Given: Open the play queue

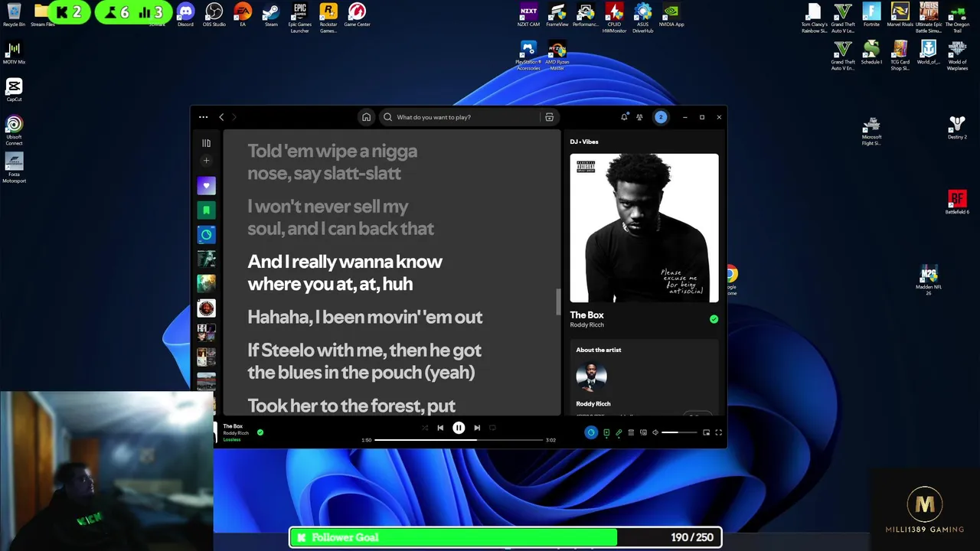Looking at the screenshot, I should tap(631, 432).
